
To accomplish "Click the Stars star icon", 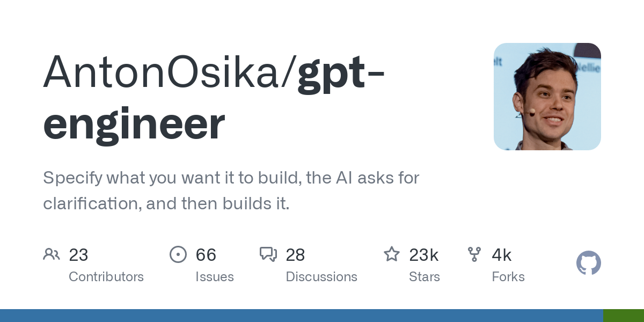I will [x=392, y=254].
